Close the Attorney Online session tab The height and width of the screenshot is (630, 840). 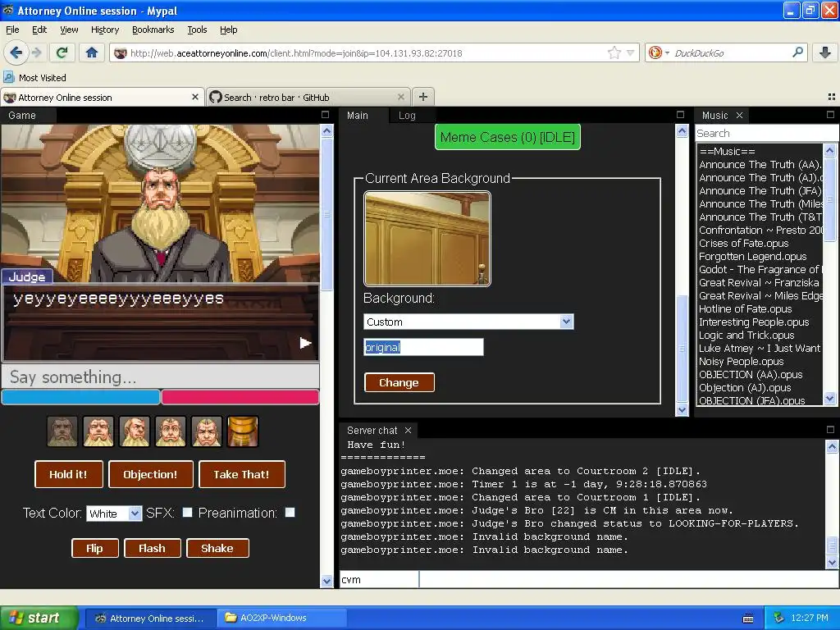tap(195, 97)
